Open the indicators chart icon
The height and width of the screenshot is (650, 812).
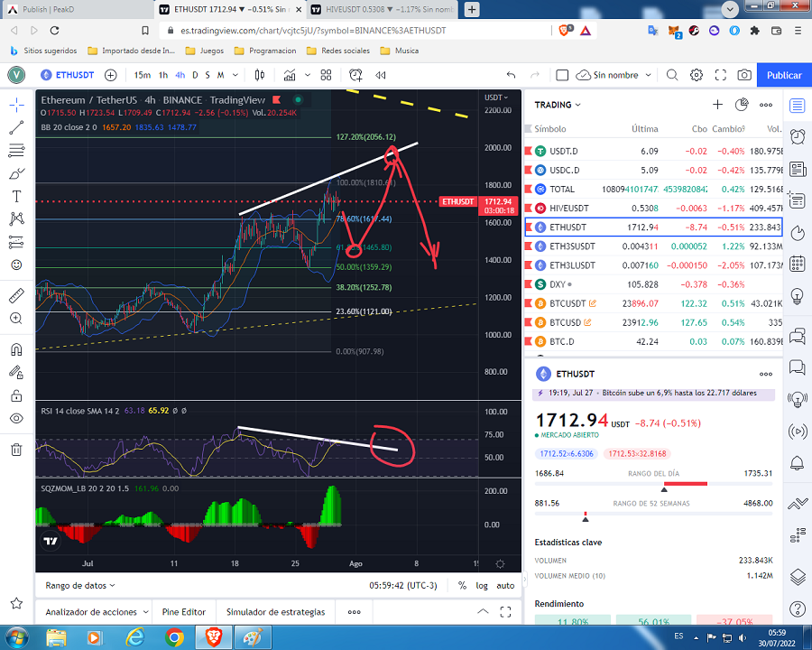(289, 75)
